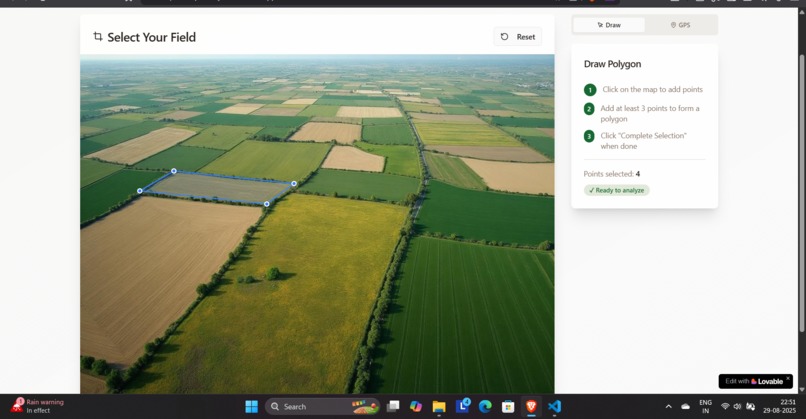Image resolution: width=806 pixels, height=419 pixels.
Task: Click the Ready to analyze status badge
Action: pyautogui.click(x=616, y=190)
